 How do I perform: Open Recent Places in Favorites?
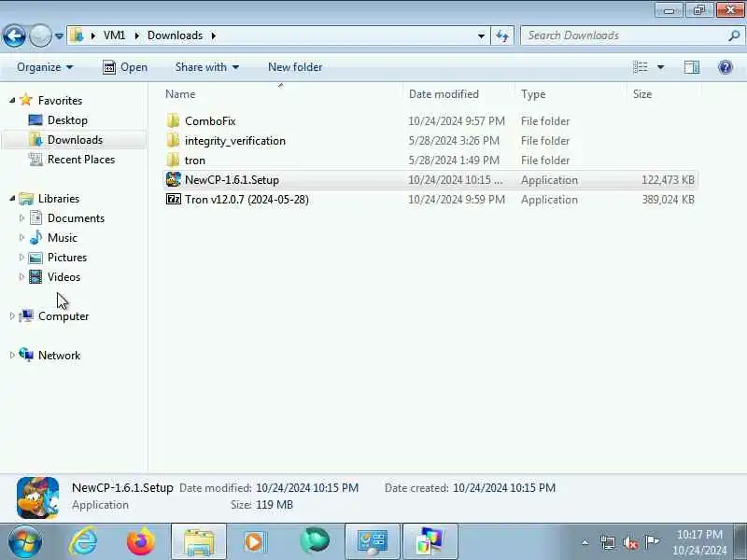point(81,159)
